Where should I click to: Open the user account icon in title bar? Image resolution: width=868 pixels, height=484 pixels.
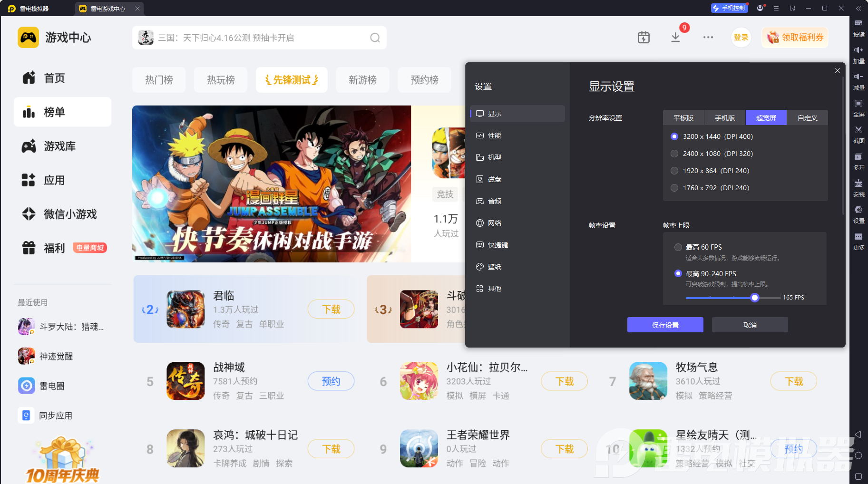[760, 8]
